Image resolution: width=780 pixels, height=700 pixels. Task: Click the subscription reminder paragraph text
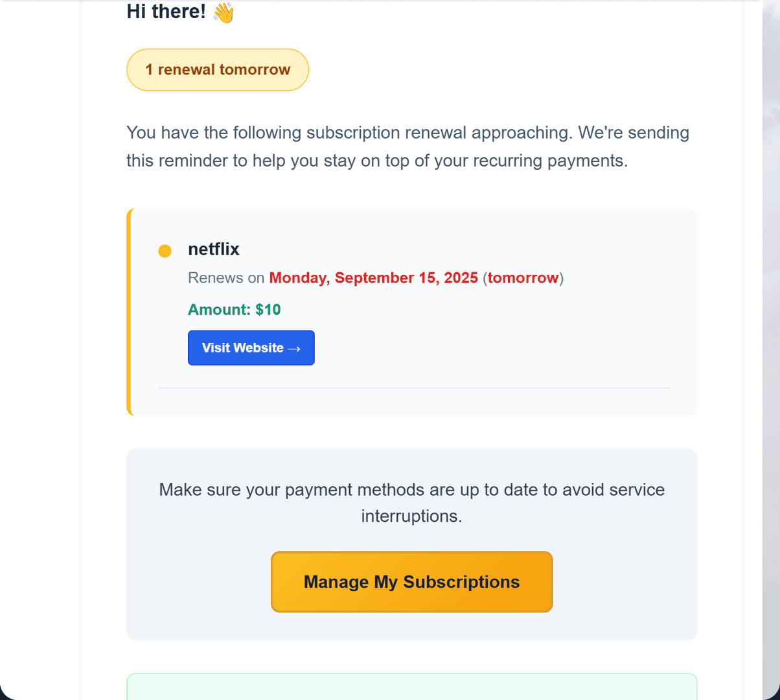(407, 146)
